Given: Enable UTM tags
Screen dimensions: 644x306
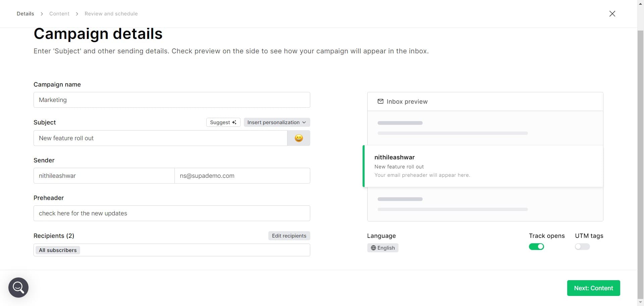Looking at the screenshot, I should [x=582, y=246].
